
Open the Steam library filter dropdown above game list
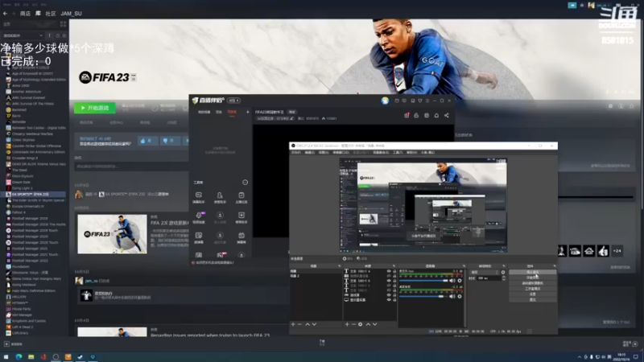point(23,35)
